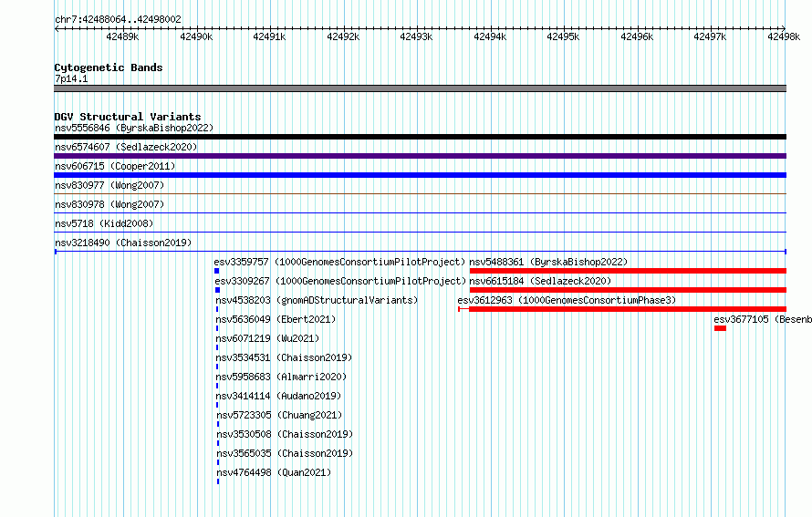The image size is (812, 517).
Task: Click the chr7:42488064..42498002 coordinates label
Action: pyautogui.click(x=118, y=19)
